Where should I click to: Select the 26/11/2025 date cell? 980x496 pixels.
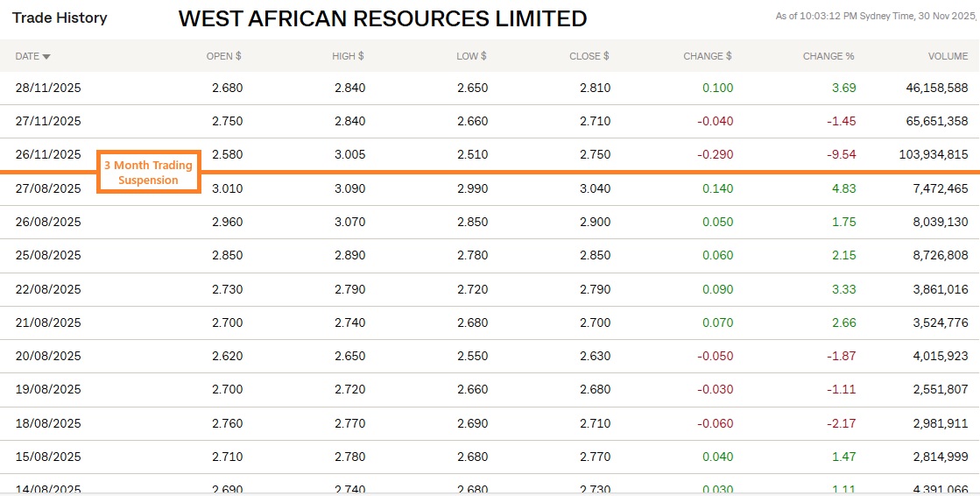(48, 154)
